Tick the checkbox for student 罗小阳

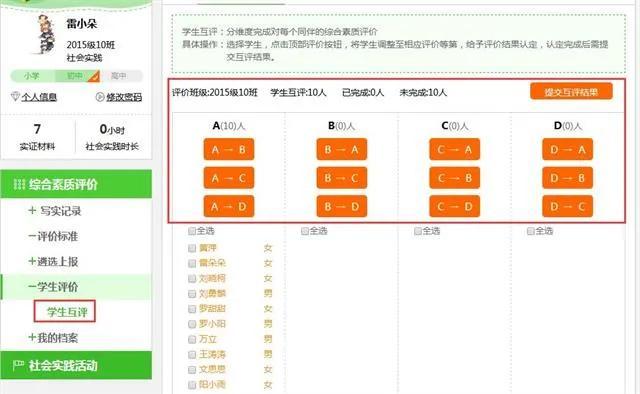192,324
